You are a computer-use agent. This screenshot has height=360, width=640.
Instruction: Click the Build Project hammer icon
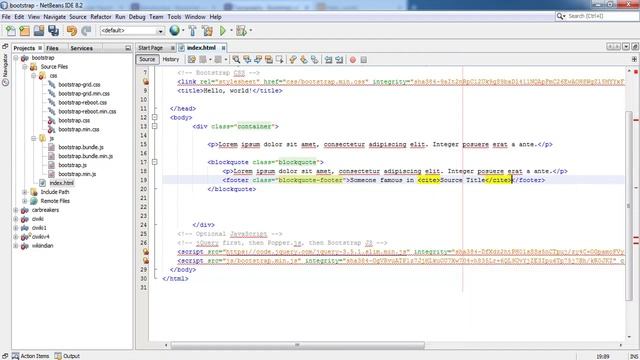click(192, 31)
